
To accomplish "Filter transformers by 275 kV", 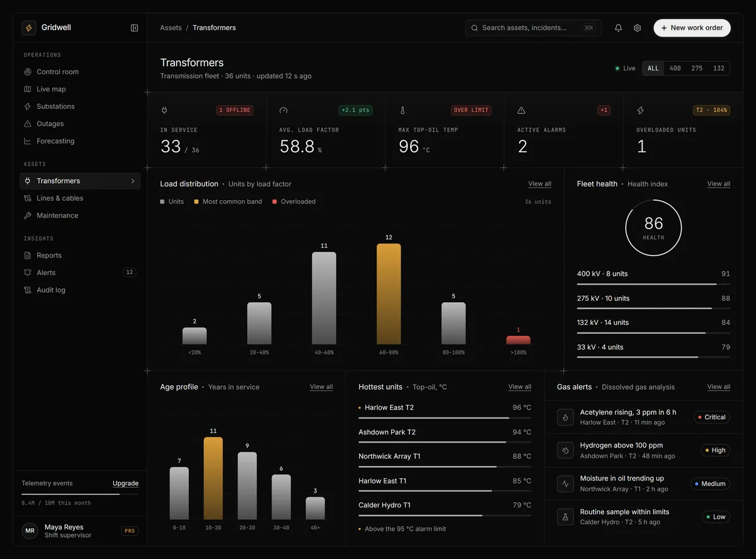I will point(697,69).
